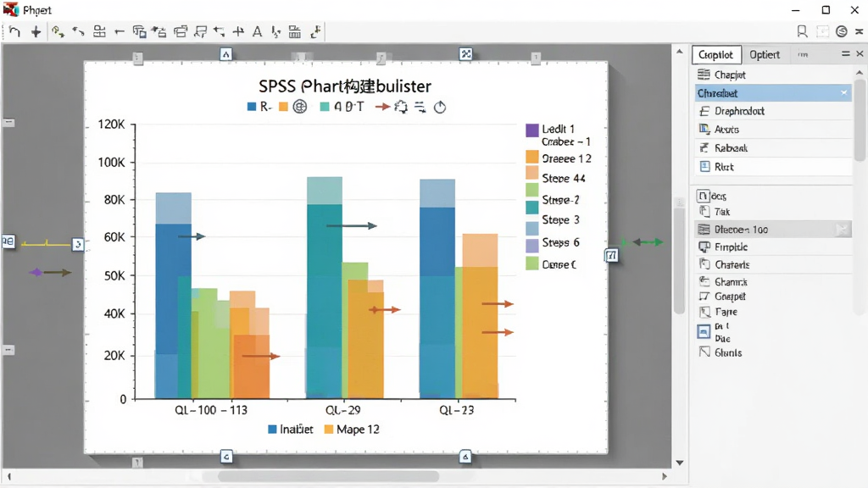The width and height of the screenshot is (868, 488).
Task: Click the globe icon in chart header legend
Action: click(x=299, y=106)
